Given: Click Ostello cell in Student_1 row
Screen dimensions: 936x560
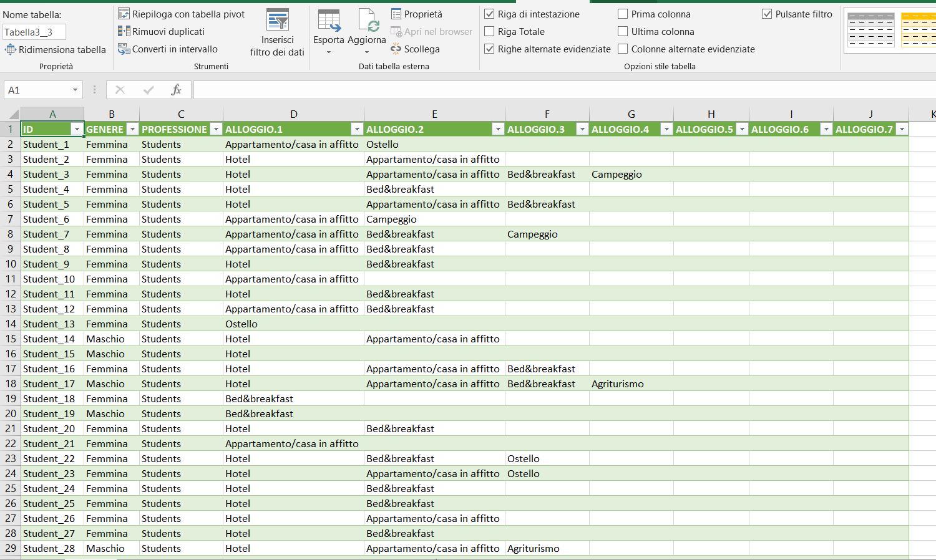Looking at the screenshot, I should (x=435, y=144).
